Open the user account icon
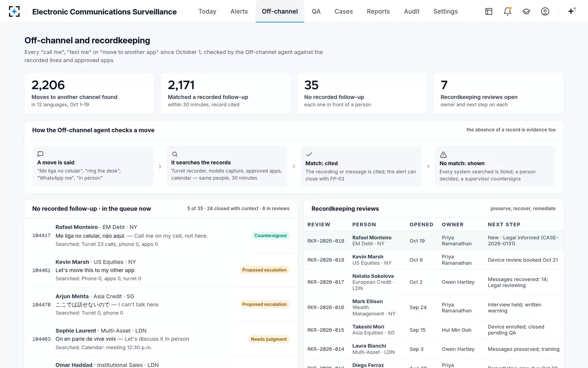 click(545, 11)
